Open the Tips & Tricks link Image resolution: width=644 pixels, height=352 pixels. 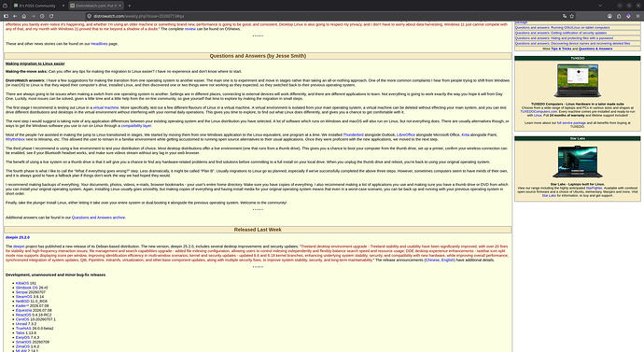click(x=561, y=49)
